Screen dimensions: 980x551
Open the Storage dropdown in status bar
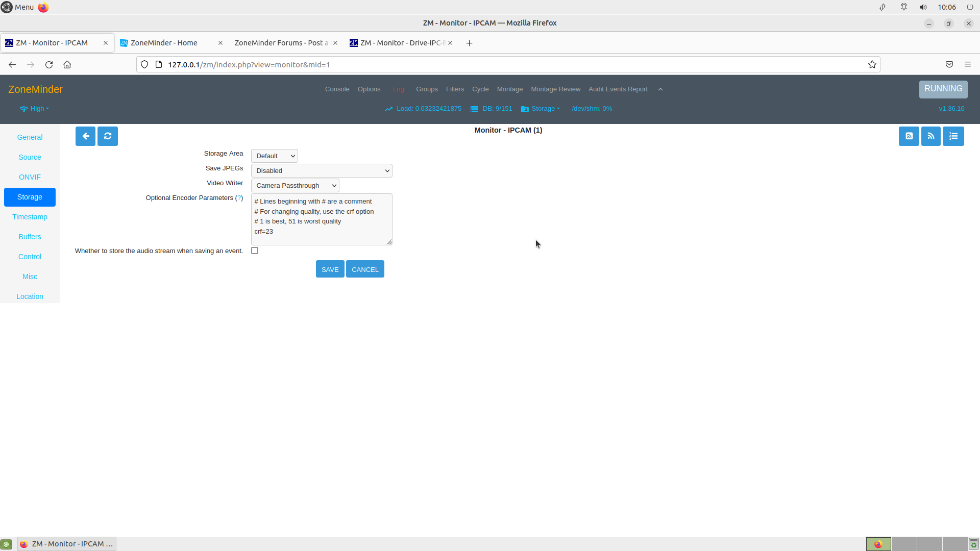pyautogui.click(x=541, y=109)
